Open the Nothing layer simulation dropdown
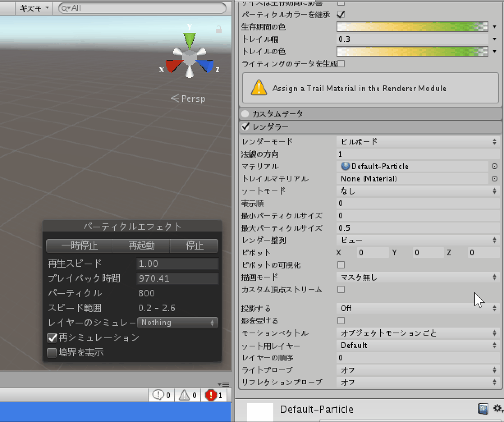The width and height of the screenshot is (504, 422). 177,323
